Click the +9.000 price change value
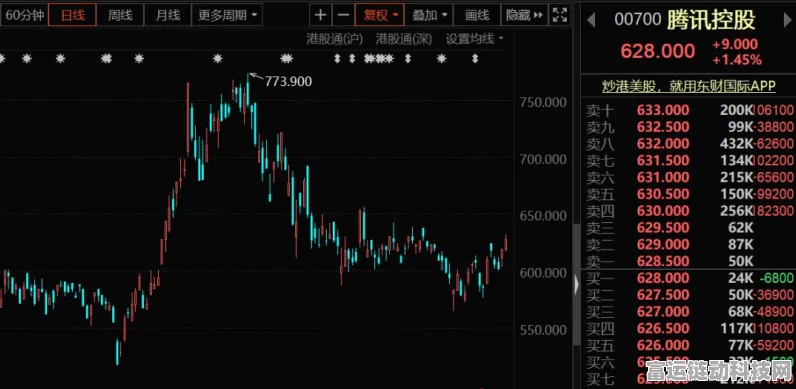 click(x=735, y=44)
